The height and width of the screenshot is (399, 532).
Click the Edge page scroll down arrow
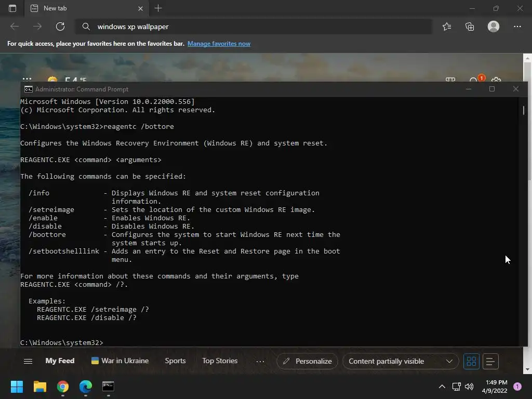click(x=528, y=369)
